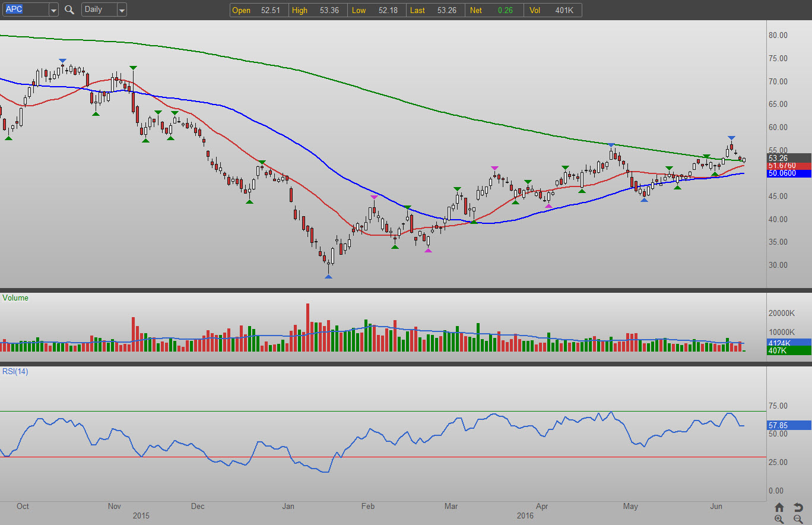Expand the Daily interval dropdown arrow
Image resolution: width=812 pixels, height=525 pixels.
122,10
